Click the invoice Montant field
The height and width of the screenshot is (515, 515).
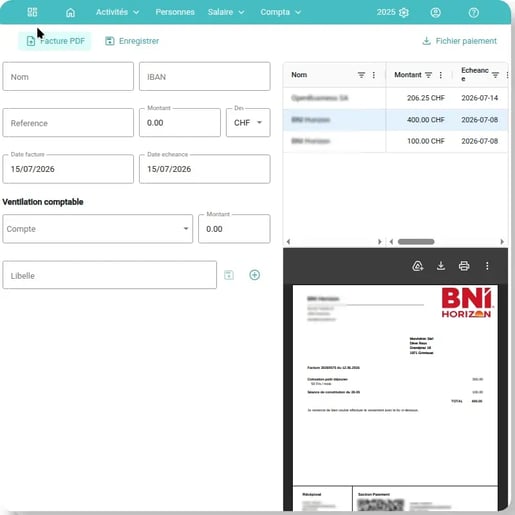pyautogui.click(x=180, y=123)
